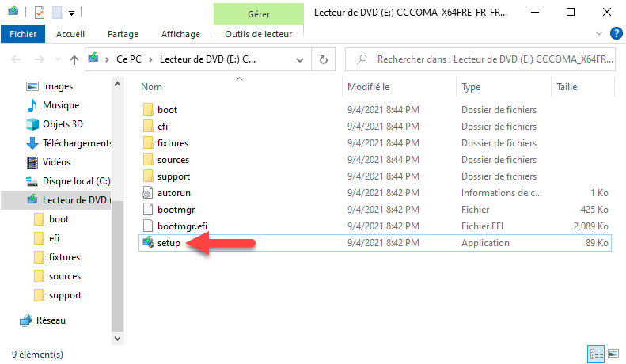The image size is (626, 364).
Task: Select the Gérer contextual tab
Action: click(x=259, y=14)
